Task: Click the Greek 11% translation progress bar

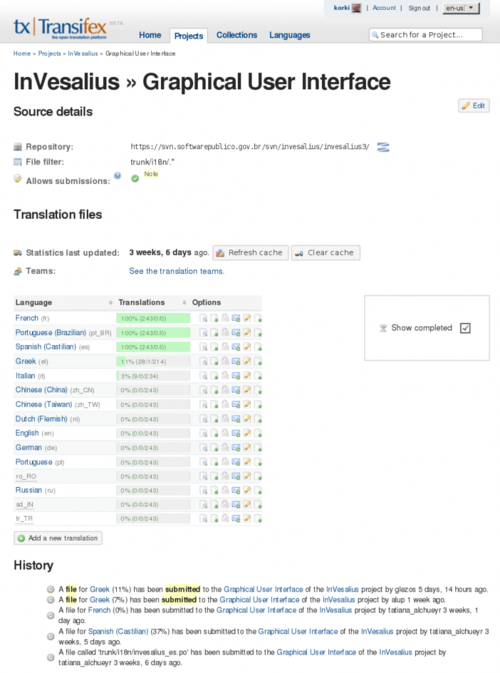Action: click(153, 361)
